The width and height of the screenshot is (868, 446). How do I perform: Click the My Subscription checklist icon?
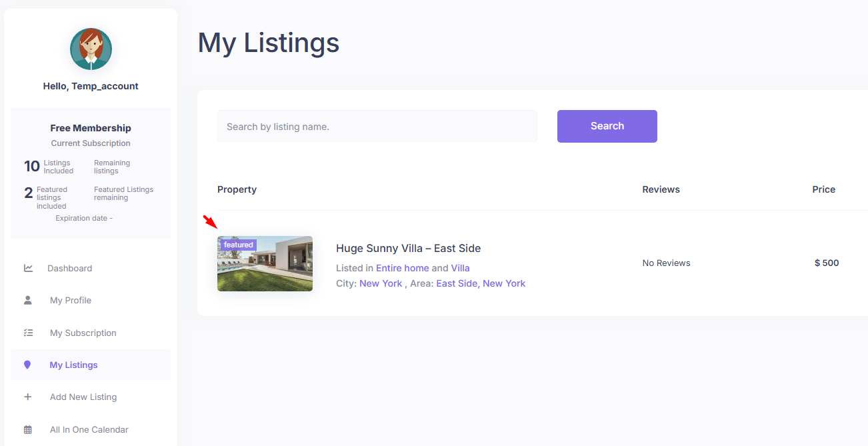point(28,333)
